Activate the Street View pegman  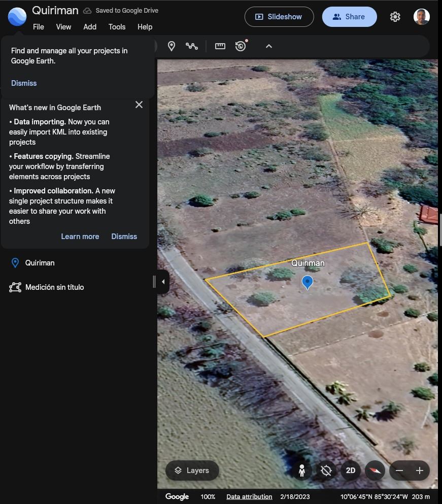(301, 471)
